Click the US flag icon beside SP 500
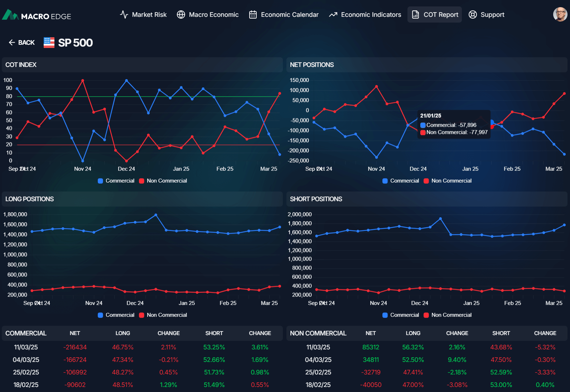The height and width of the screenshot is (392, 570). pos(49,43)
